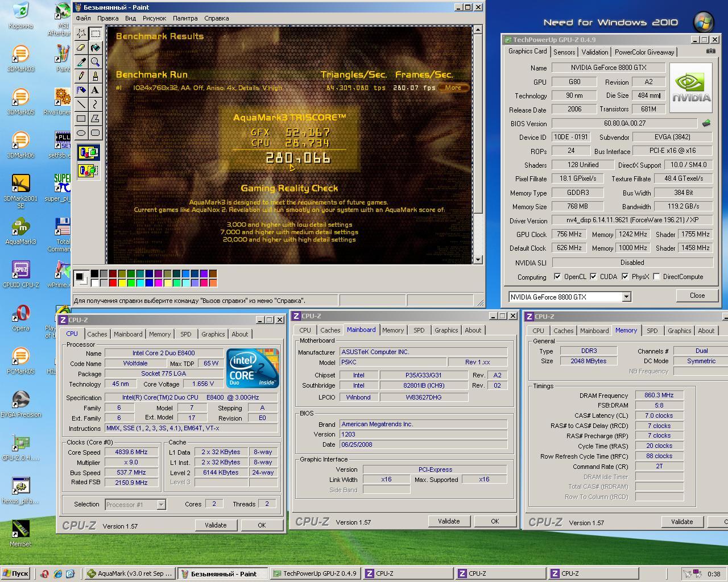Choose the Curve tool in Paint
Screen dimensions: 728x582
95,105
